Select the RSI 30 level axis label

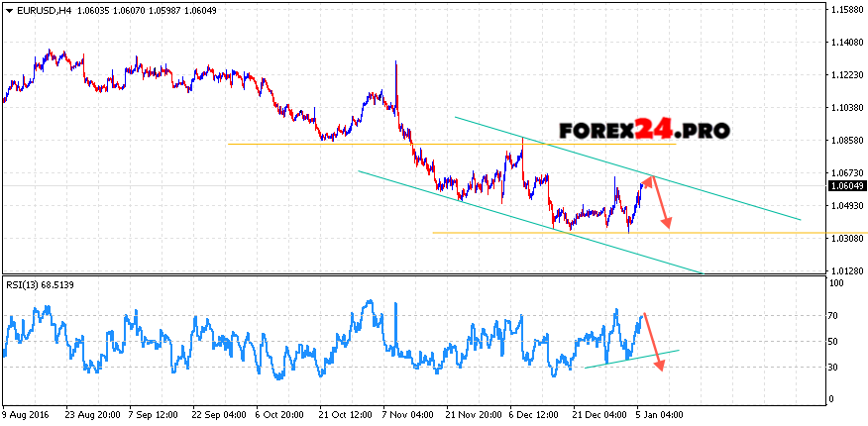[x=835, y=368]
